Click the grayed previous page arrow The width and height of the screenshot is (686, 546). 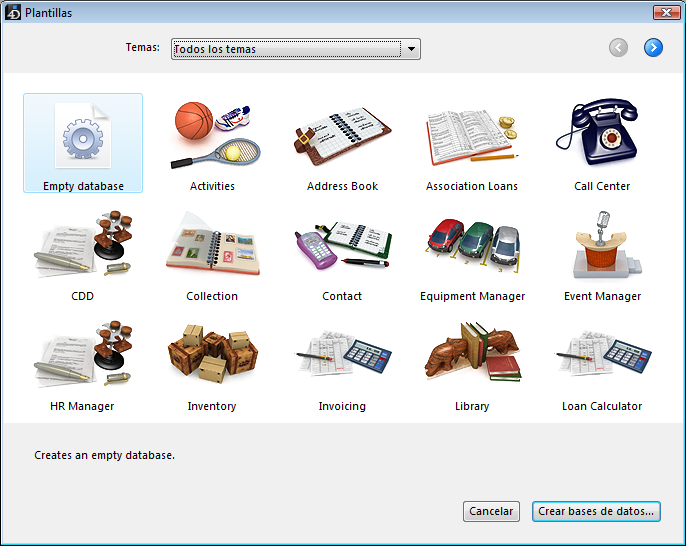click(x=619, y=47)
